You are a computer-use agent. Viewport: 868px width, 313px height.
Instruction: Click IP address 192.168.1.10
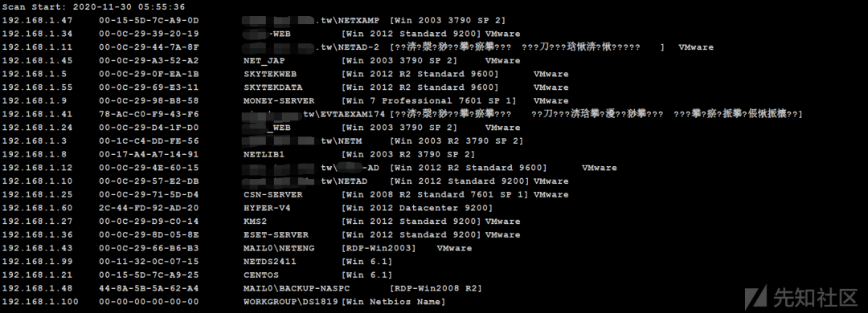click(37, 181)
